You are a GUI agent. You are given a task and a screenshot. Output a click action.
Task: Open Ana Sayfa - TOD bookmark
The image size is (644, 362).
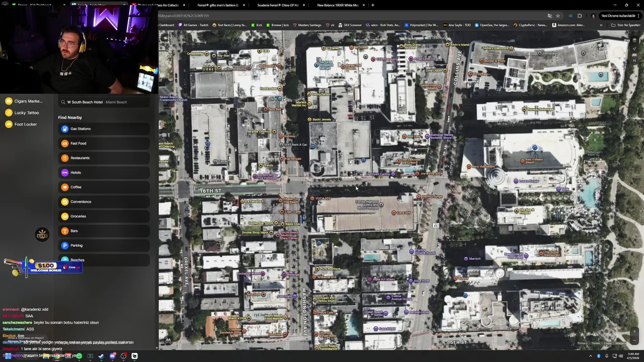point(457,25)
